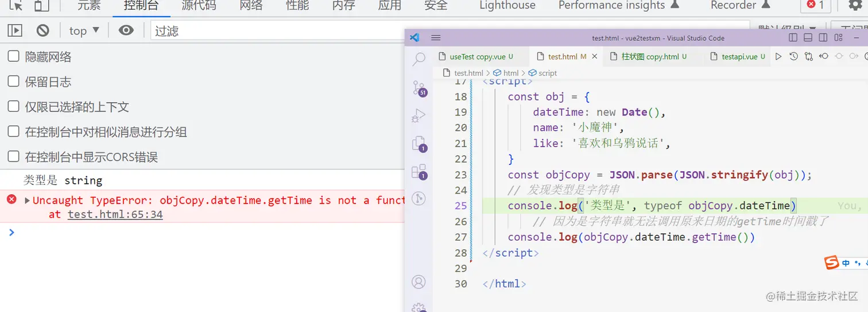Show the console sidebar panel icon

pos(15,30)
